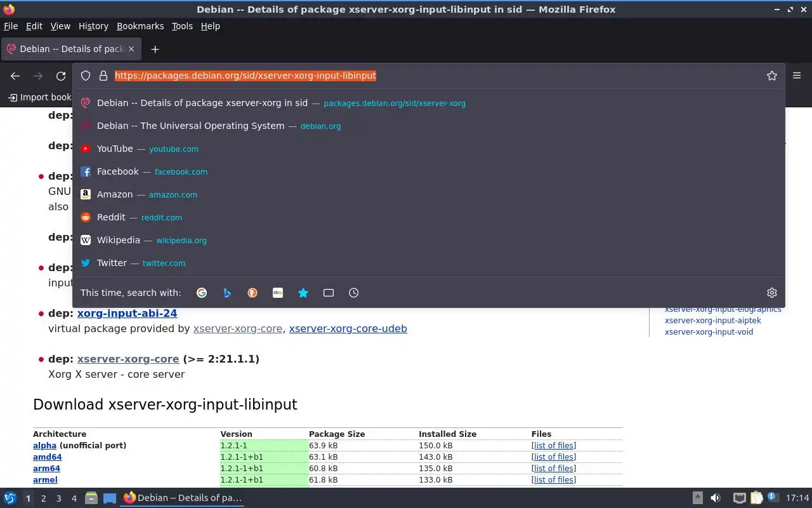Click Import bookmarks in the bookmarks toolbar
Image resolution: width=812 pixels, height=508 pixels.
(x=39, y=97)
